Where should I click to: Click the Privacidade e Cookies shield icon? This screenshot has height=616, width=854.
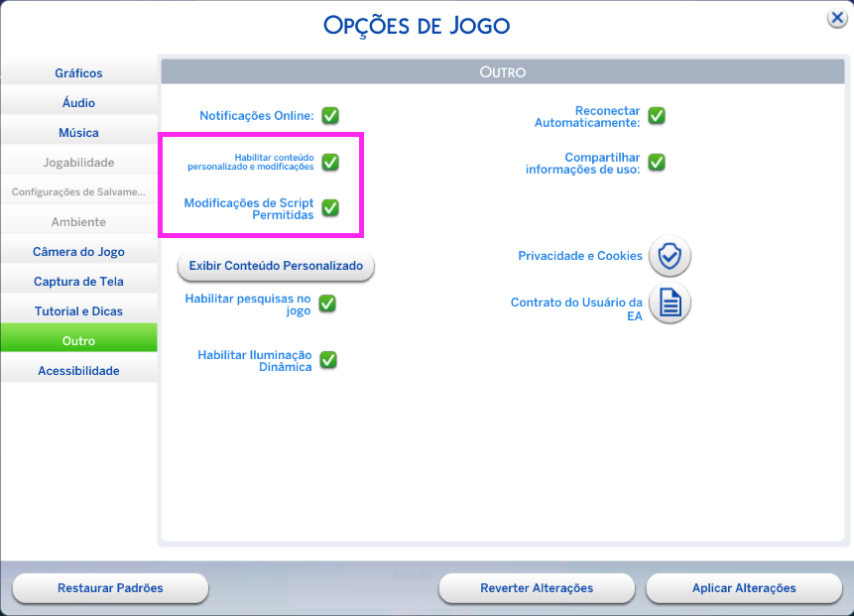[x=670, y=256]
